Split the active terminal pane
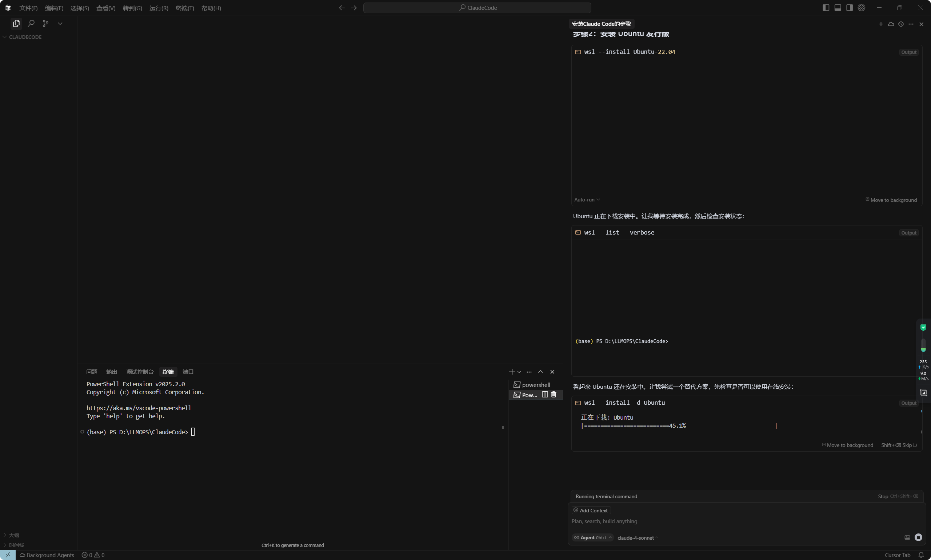The image size is (931, 560). coord(544,394)
